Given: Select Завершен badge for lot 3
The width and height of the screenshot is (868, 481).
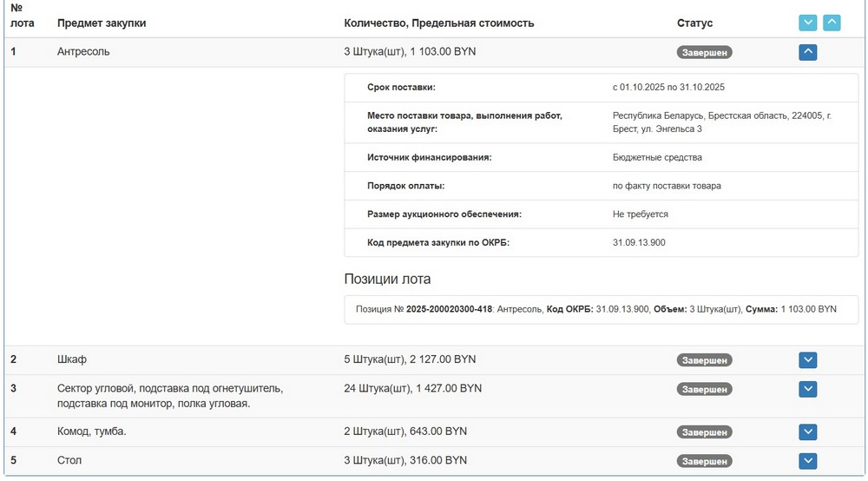Looking at the screenshot, I should 704,390.
